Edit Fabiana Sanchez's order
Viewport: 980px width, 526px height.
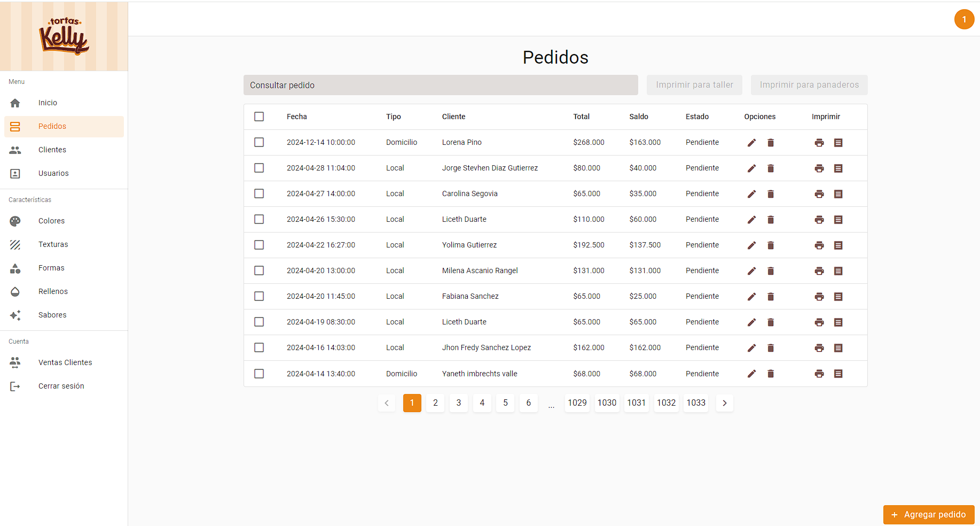tap(751, 297)
